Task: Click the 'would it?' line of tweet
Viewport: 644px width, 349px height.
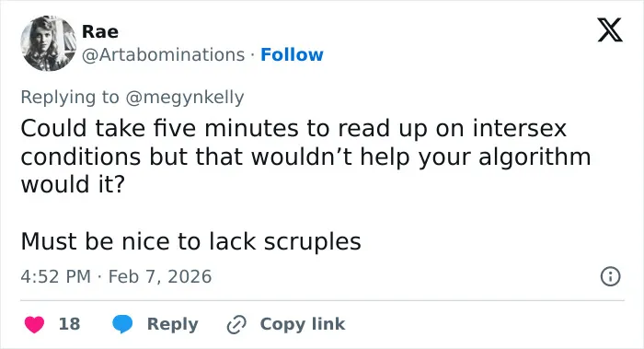Action: 73,184
